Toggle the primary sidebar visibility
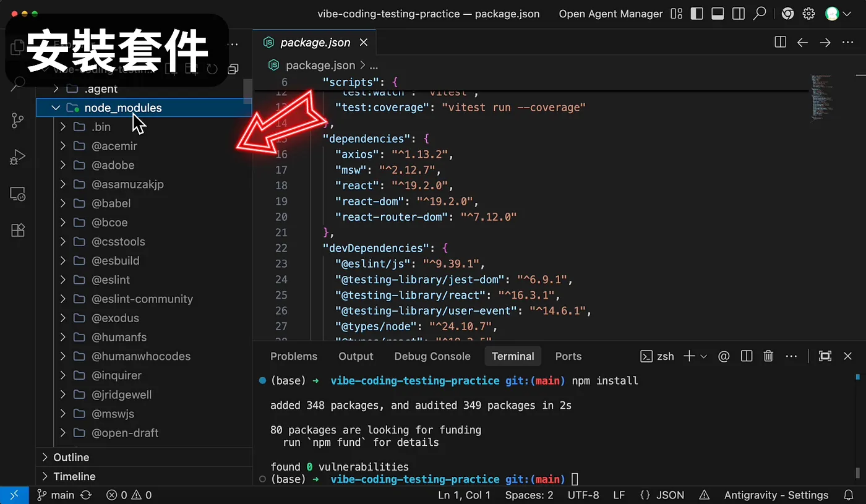 [697, 14]
